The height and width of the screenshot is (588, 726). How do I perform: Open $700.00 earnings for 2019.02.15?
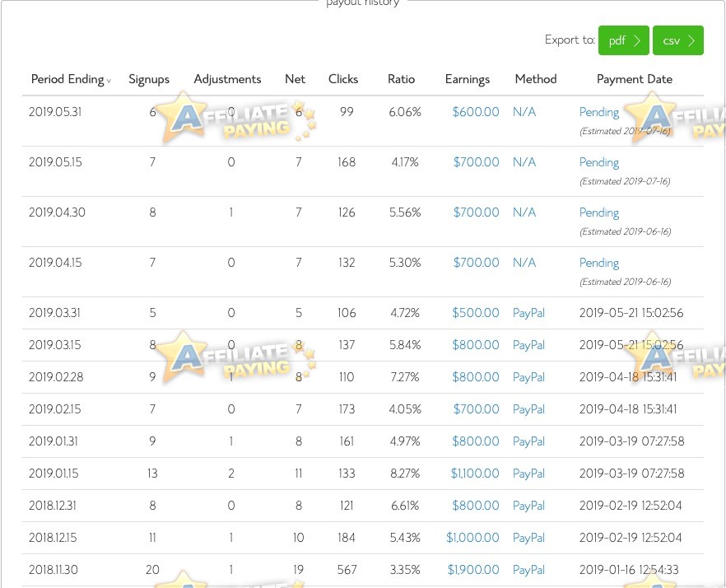coord(476,409)
